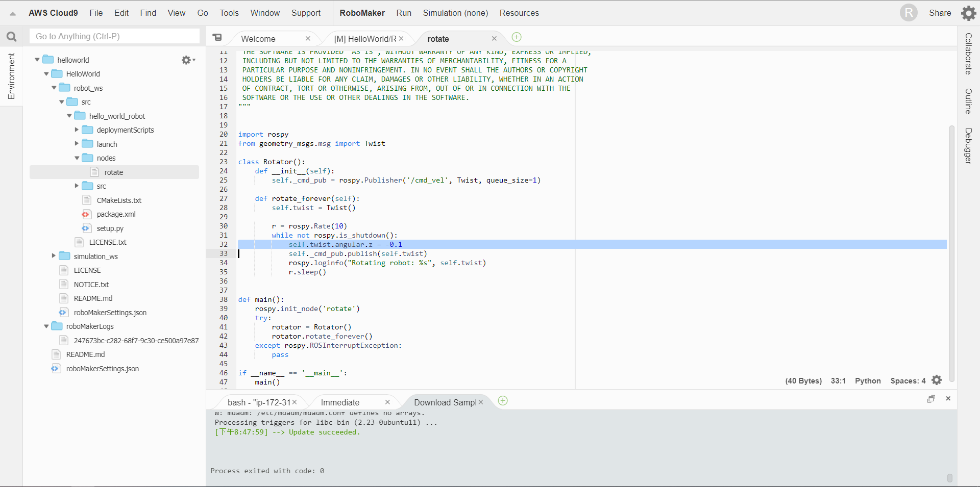The width and height of the screenshot is (980, 487).
Task: Toggle the Debugger side panel
Action: (x=968, y=146)
